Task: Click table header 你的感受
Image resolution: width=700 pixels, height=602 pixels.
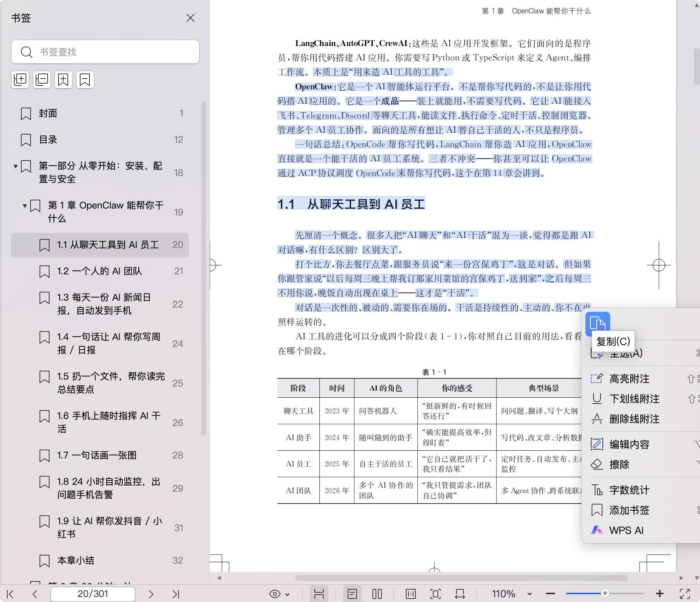Action: pyautogui.click(x=457, y=388)
